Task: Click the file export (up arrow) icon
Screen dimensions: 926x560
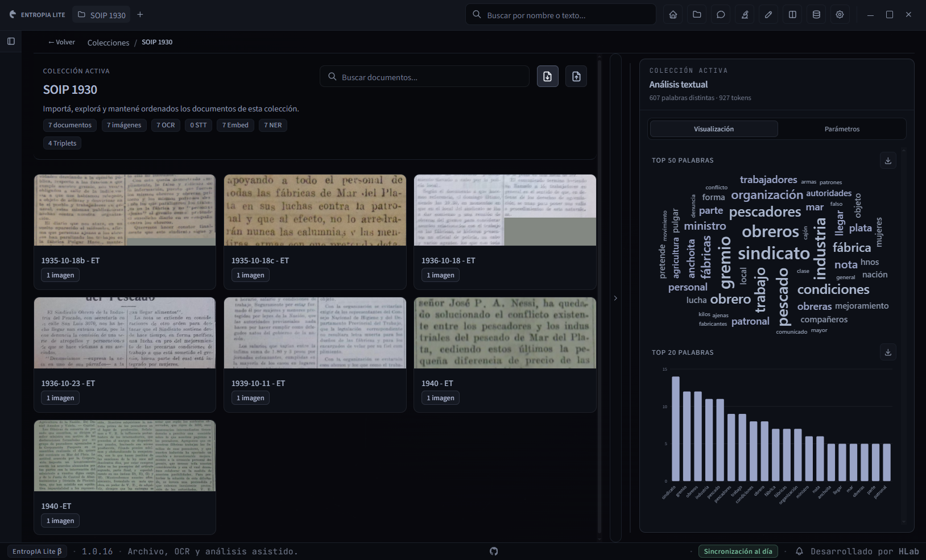Action: 576,76
